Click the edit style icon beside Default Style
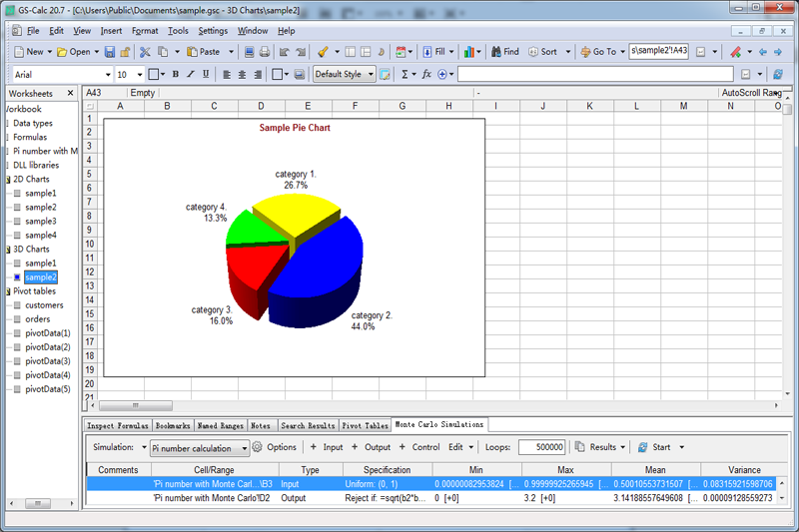 [386, 74]
